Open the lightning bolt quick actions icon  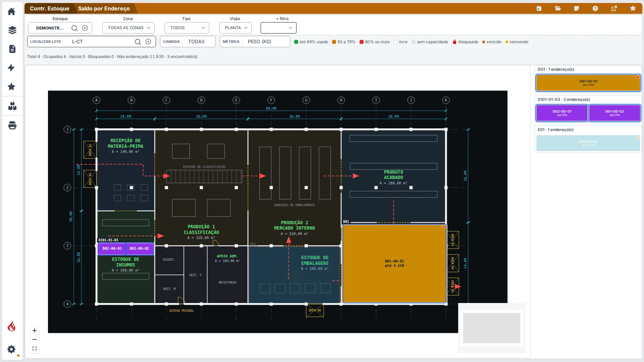(11, 68)
